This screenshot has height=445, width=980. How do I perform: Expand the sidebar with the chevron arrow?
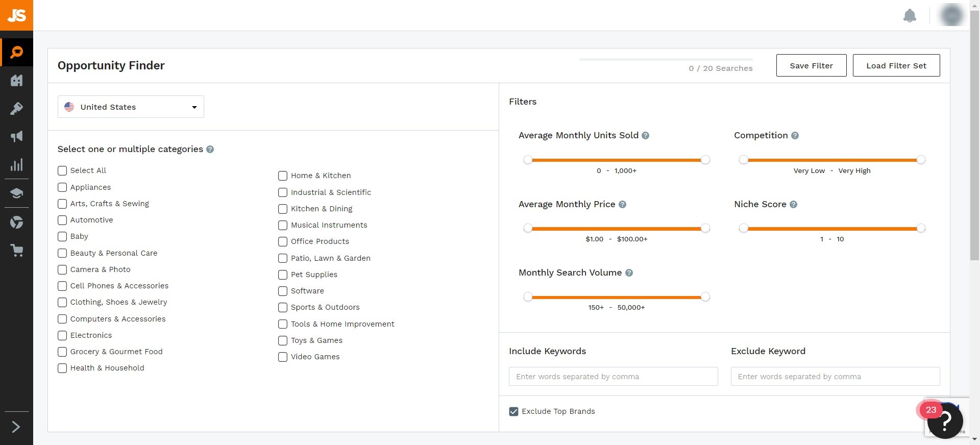[16, 427]
